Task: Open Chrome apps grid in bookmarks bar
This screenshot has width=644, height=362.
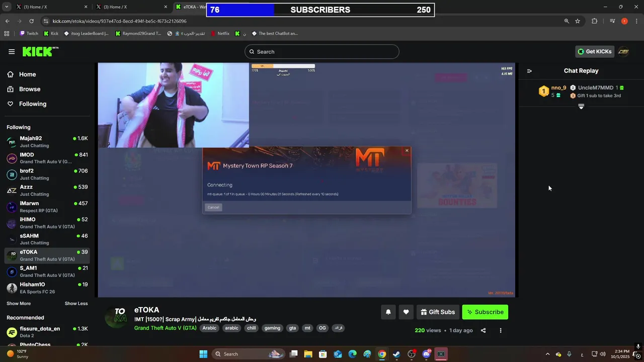Action: (7, 34)
